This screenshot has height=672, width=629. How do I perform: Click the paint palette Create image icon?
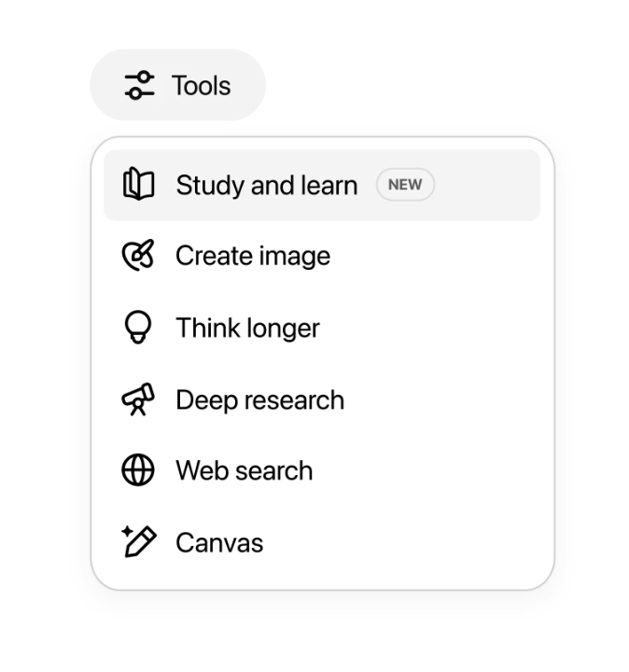(138, 256)
